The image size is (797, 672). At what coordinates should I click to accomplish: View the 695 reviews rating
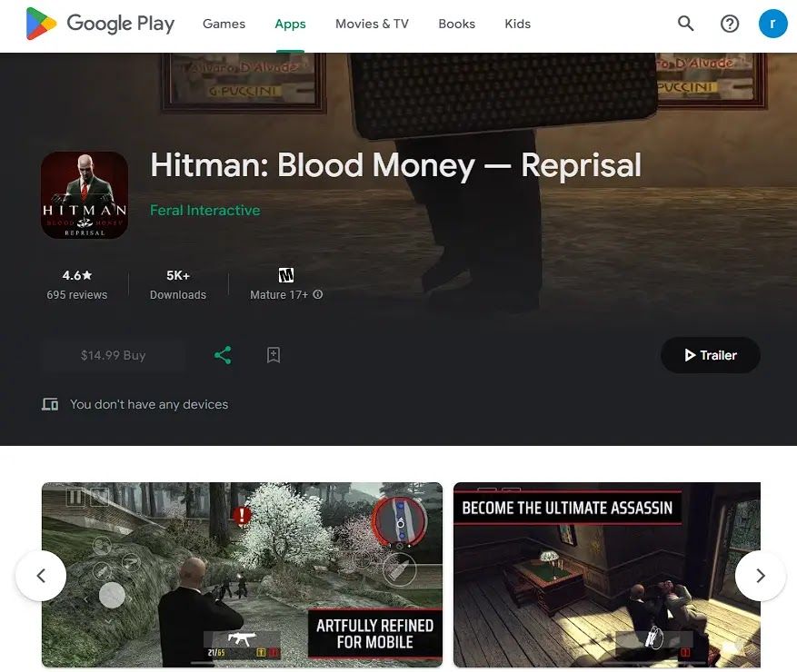[76, 284]
